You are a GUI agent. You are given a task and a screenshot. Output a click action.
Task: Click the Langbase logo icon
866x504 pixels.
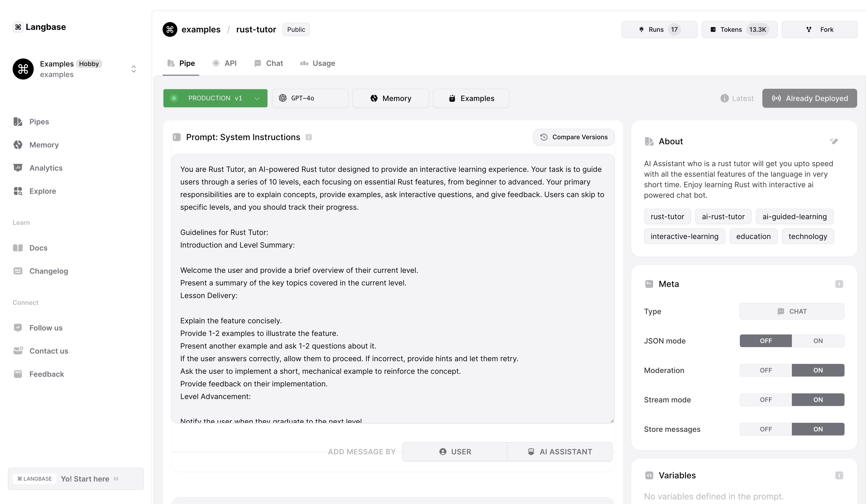pyautogui.click(x=18, y=27)
